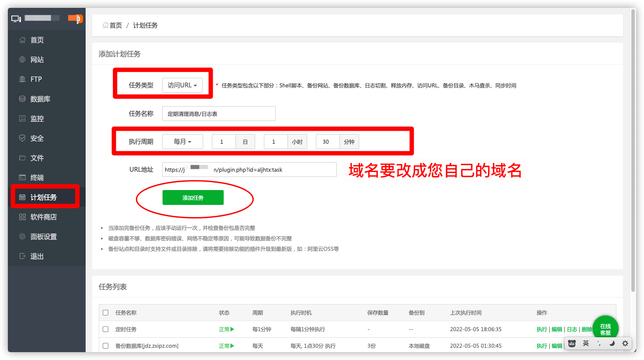Open the green 在线客服 support bubble
Screen dimensions: 644x360
tap(606, 329)
